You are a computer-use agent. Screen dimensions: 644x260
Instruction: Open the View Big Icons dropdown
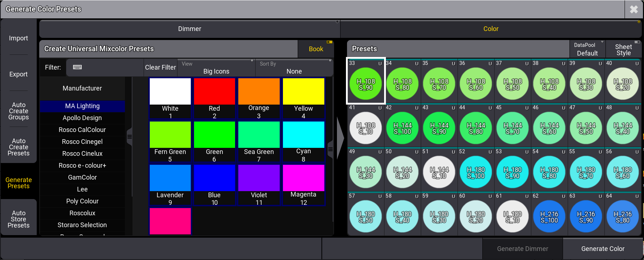(x=216, y=67)
